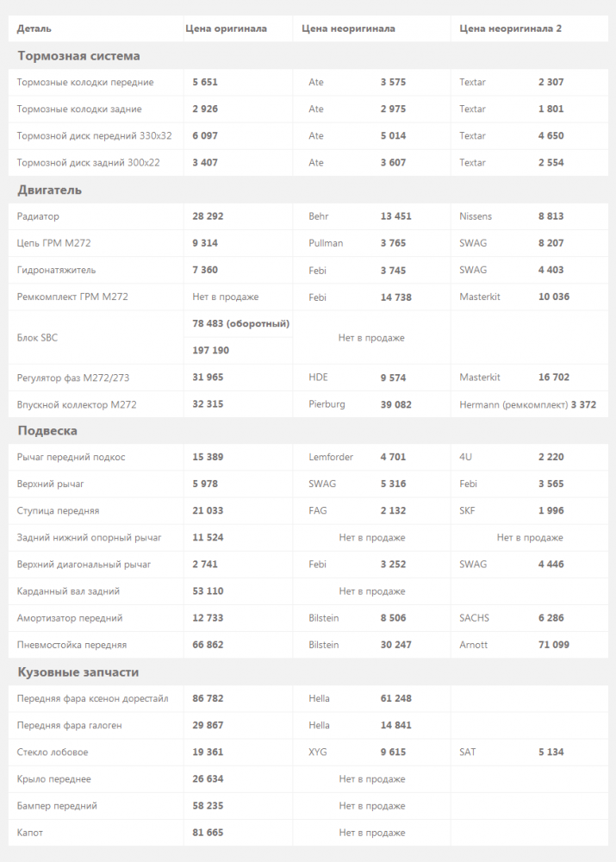Click the "XYG" windshield brand

318,752
